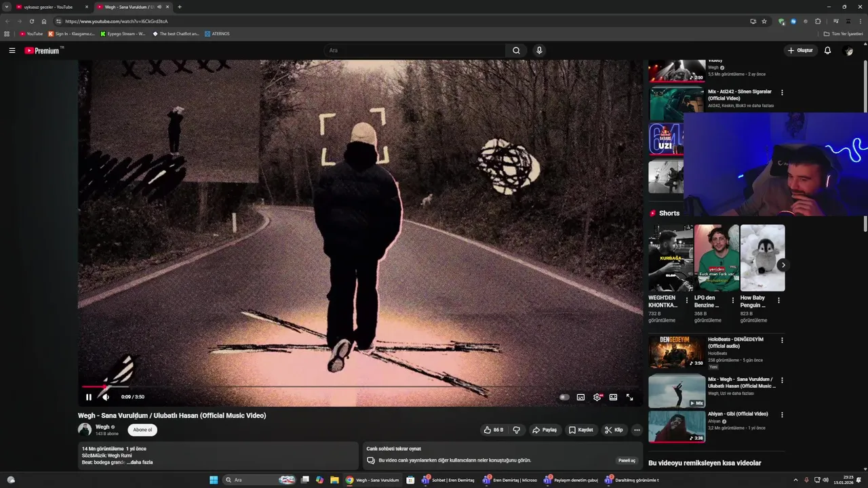The width and height of the screenshot is (868, 488).
Task: Focus the YouTube Ara search field
Action: click(x=415, y=50)
